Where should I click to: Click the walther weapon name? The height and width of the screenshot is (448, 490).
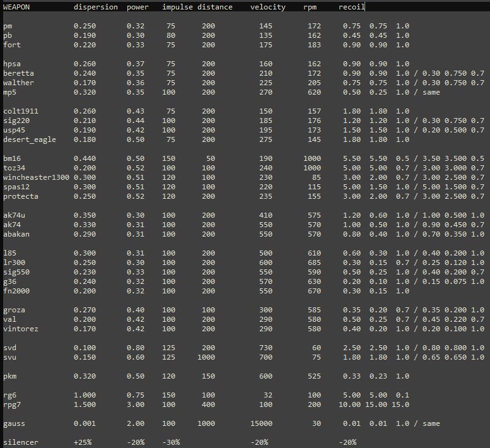18,83
